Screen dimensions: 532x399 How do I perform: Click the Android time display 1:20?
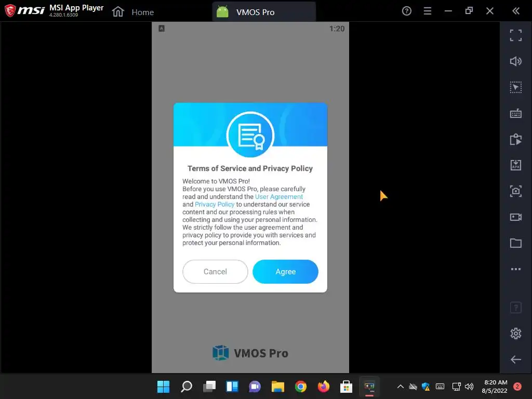tap(337, 29)
